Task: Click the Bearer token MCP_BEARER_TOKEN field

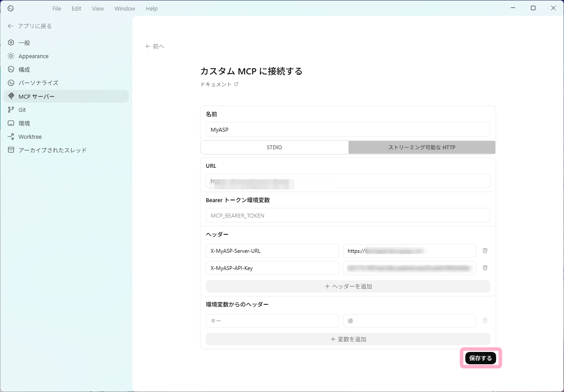Action: [x=348, y=215]
